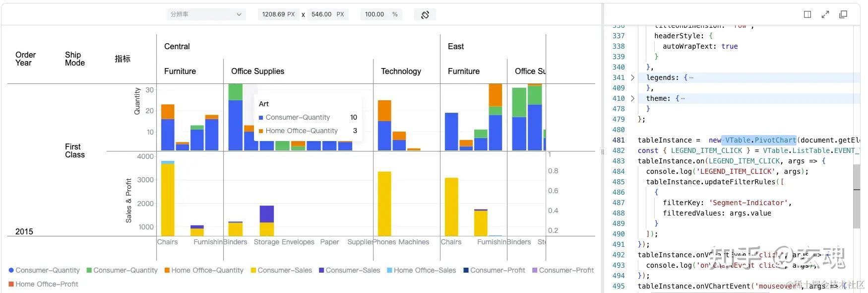Viewport: 868px width, 293px height.
Task: Toggle orange Home Office-Quantity legend marker
Action: [x=167, y=270]
